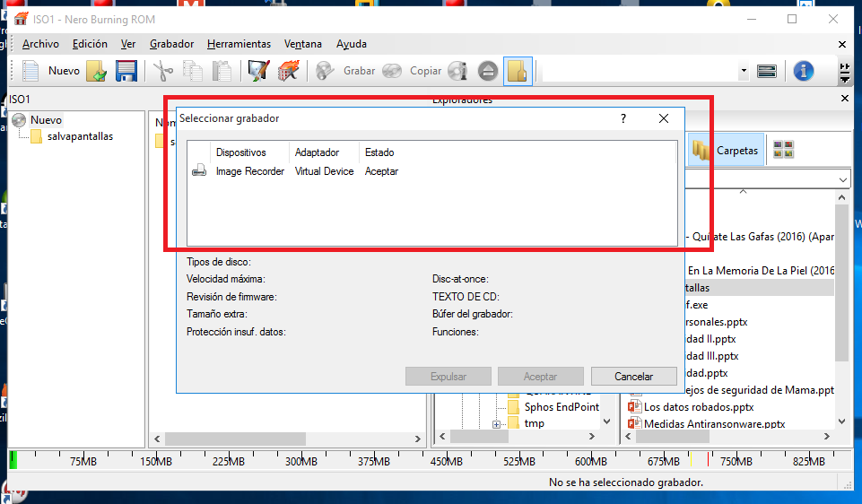Click the Expulsar button
The width and height of the screenshot is (862, 504).
[448, 377]
